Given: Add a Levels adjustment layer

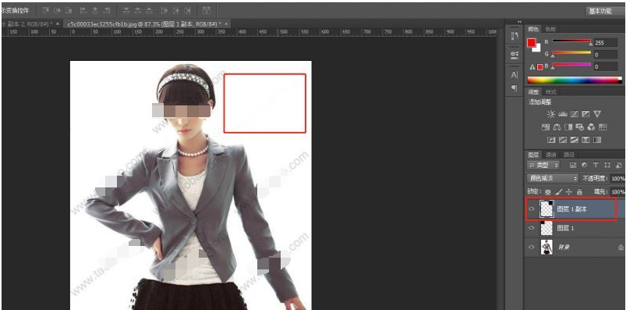Looking at the screenshot, I should coord(563,114).
